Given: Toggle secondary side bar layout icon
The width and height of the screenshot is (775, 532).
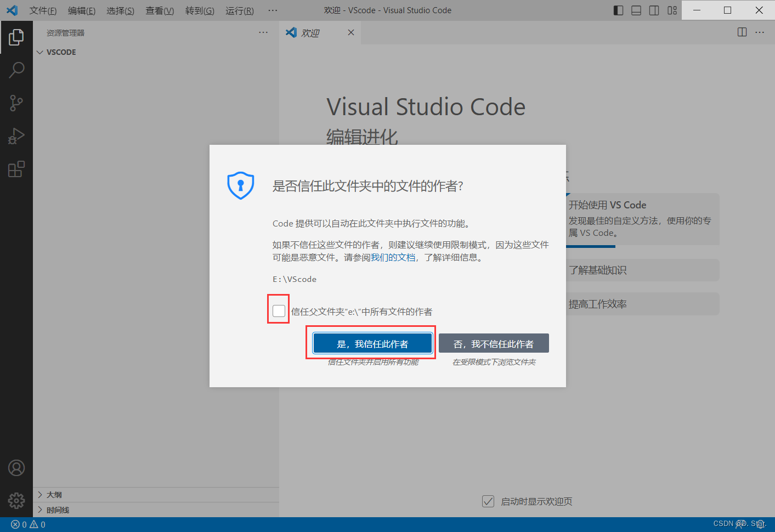Looking at the screenshot, I should 654,10.
